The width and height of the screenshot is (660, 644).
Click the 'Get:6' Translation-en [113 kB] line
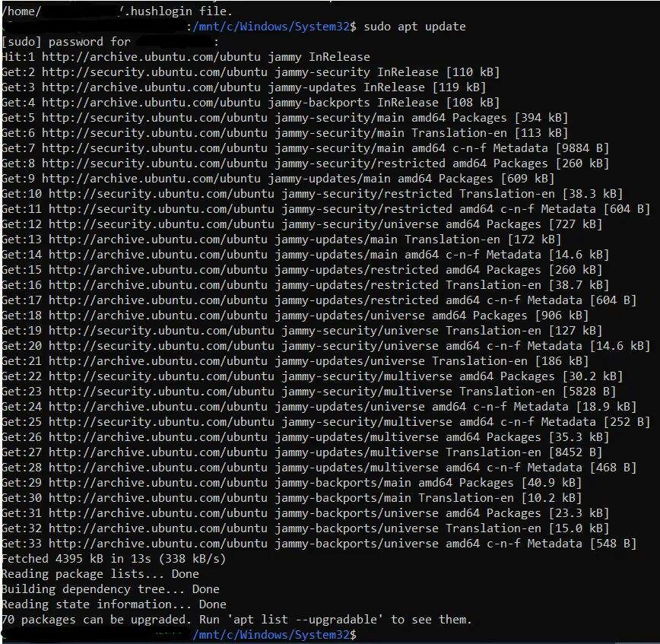pos(285,132)
